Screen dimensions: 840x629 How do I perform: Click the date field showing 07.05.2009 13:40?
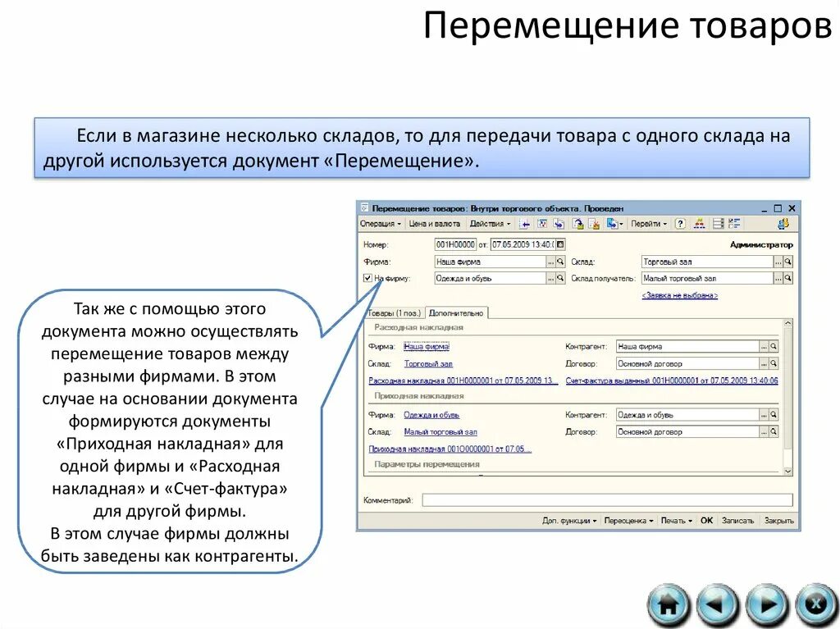point(523,245)
